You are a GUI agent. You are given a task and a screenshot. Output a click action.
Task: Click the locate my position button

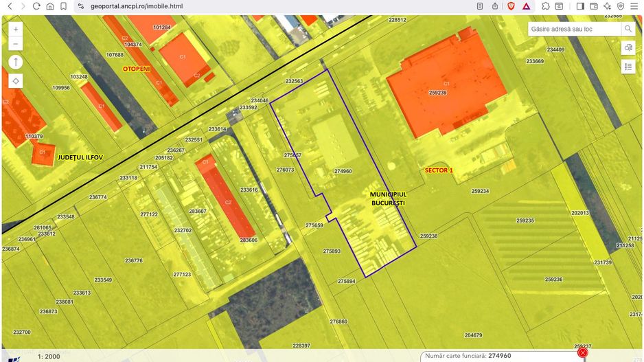pos(16,81)
